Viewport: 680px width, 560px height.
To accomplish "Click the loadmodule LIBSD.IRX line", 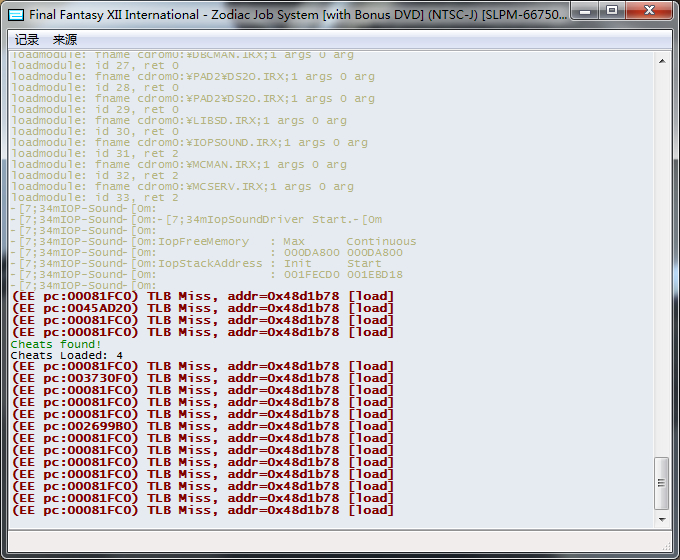I will pos(179,121).
